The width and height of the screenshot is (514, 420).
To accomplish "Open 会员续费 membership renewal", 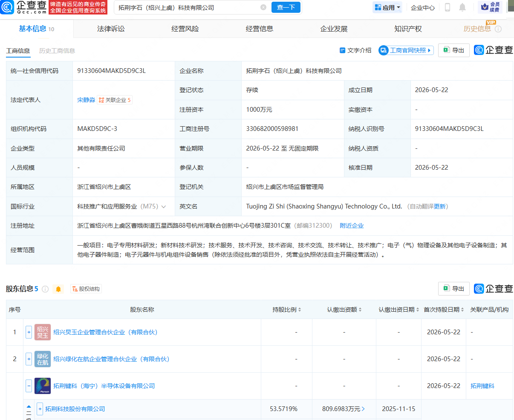I will coord(490,7).
